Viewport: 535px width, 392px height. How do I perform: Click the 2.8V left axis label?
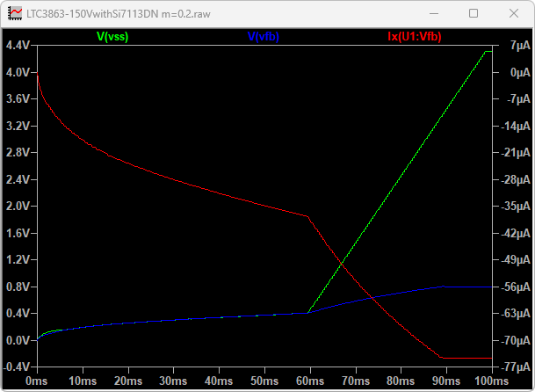18,152
